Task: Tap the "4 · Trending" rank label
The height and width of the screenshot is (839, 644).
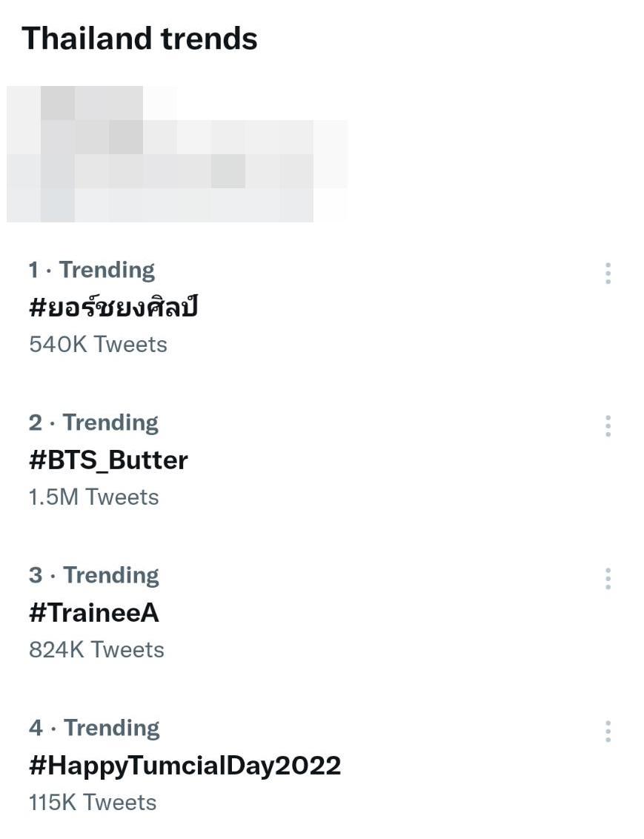Action: click(94, 729)
